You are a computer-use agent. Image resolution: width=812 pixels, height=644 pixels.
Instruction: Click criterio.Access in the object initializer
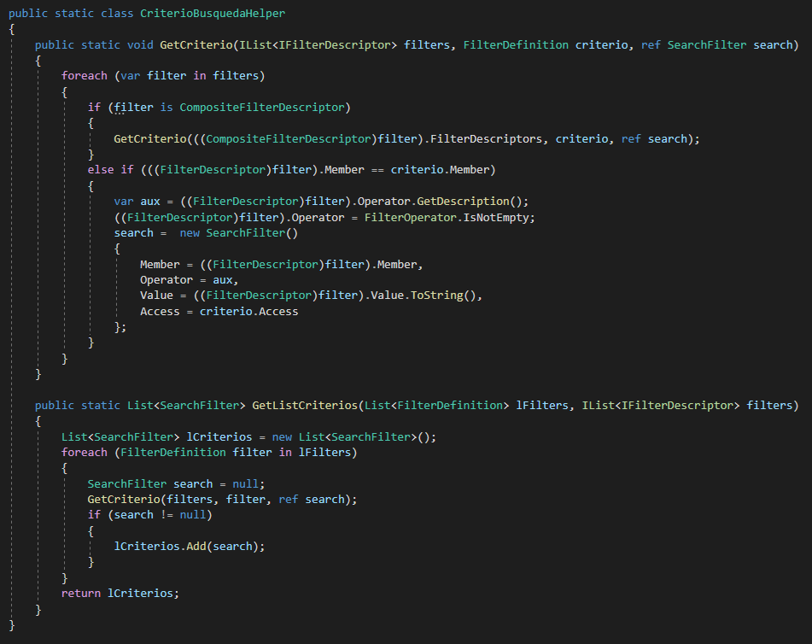pyautogui.click(x=248, y=311)
